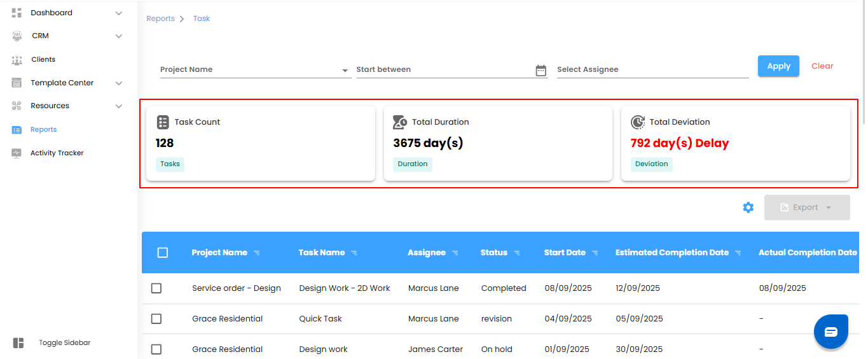868x359 pixels.
Task: Click the Resources sidebar icon
Action: [x=17, y=106]
